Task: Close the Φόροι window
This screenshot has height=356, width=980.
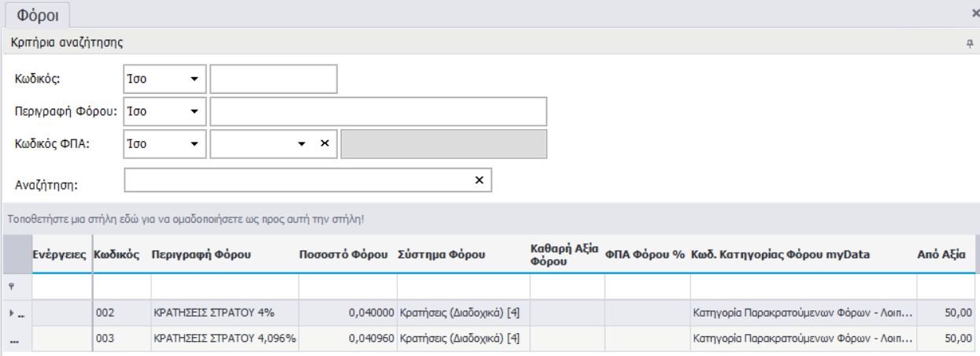Action: pos(975,13)
